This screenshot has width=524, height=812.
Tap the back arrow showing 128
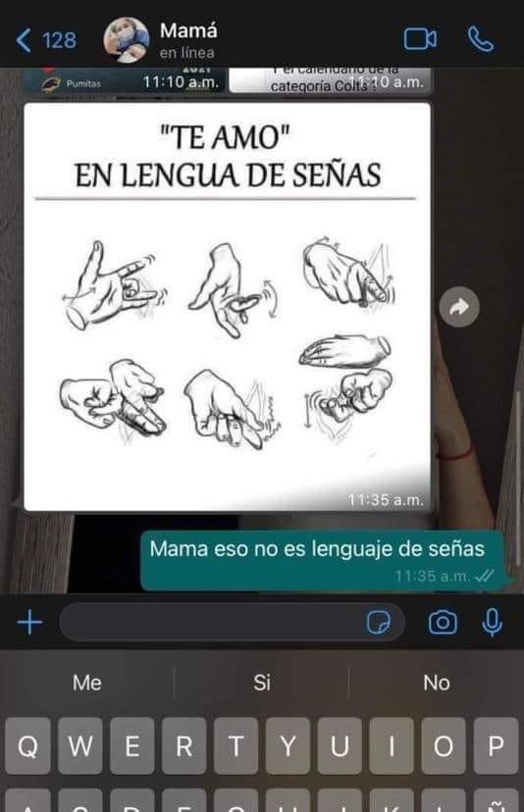pos(45,40)
